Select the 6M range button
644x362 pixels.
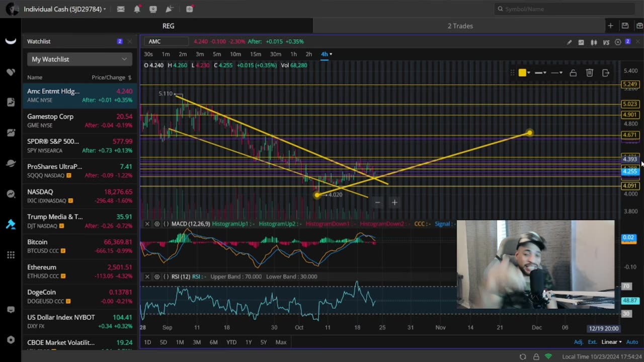(213, 342)
